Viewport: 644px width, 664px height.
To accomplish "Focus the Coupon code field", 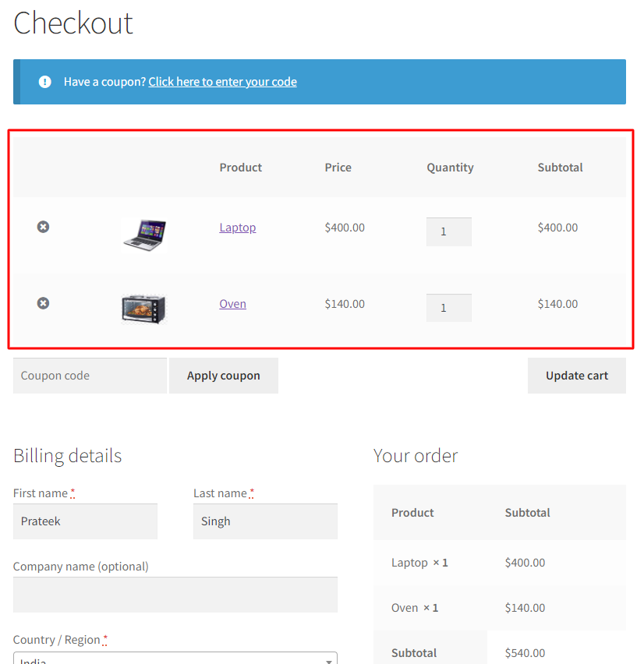I will tap(90, 376).
